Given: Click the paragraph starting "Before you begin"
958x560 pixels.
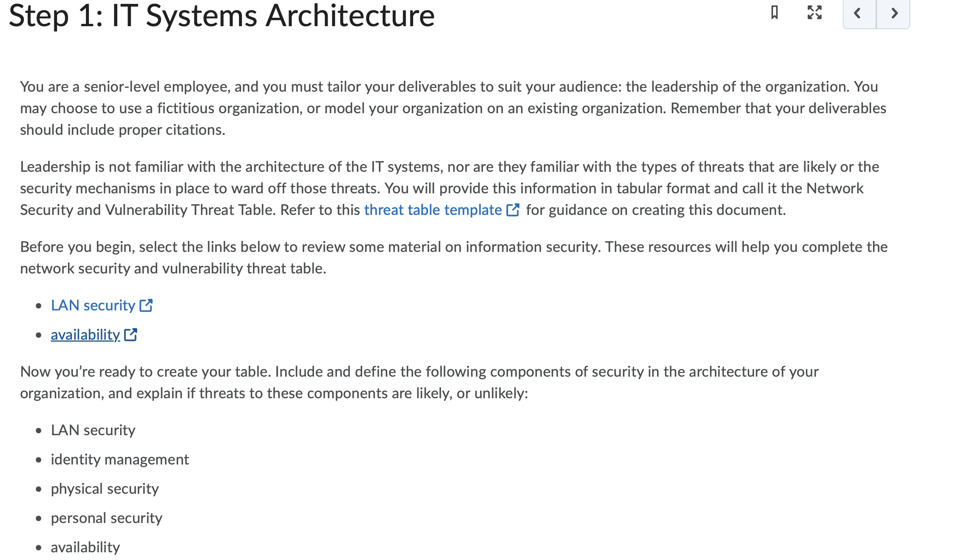Looking at the screenshot, I should click(x=454, y=258).
